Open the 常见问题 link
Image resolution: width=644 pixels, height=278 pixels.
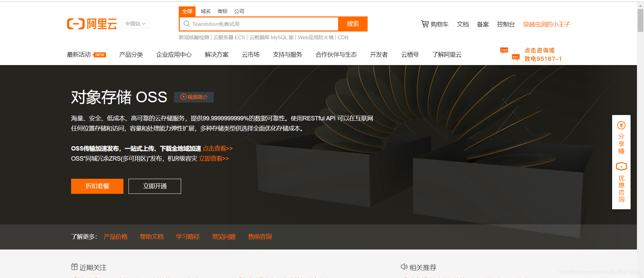point(224,237)
